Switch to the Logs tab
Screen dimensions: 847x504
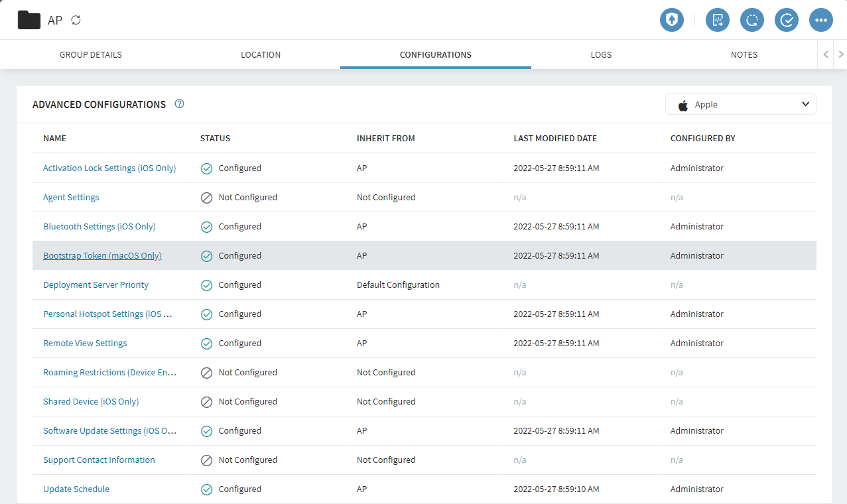pos(601,55)
